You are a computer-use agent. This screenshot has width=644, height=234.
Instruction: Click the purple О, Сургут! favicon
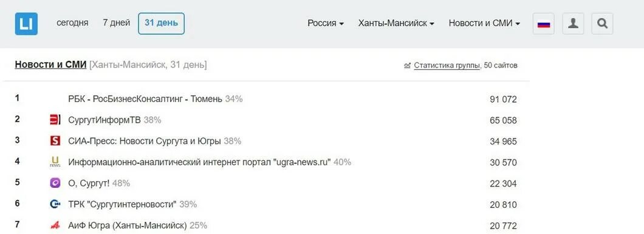click(55, 183)
